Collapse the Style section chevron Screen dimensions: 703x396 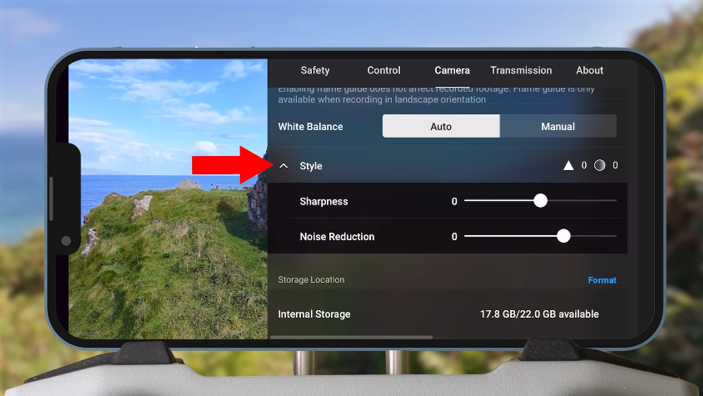(x=283, y=166)
